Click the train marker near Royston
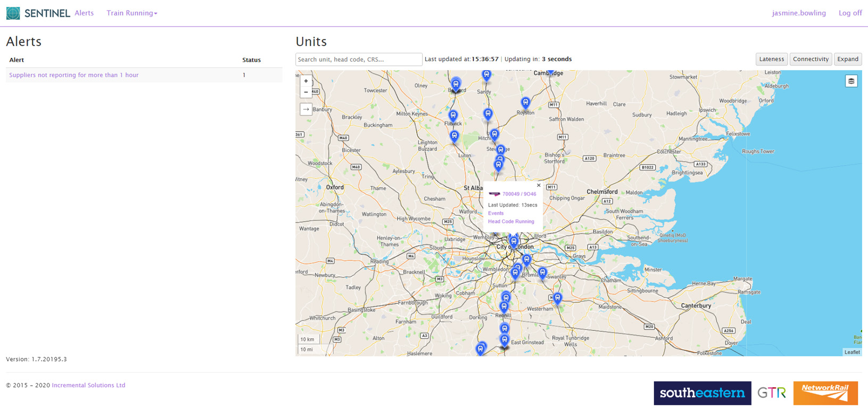The image size is (868, 408). pyautogui.click(x=525, y=102)
